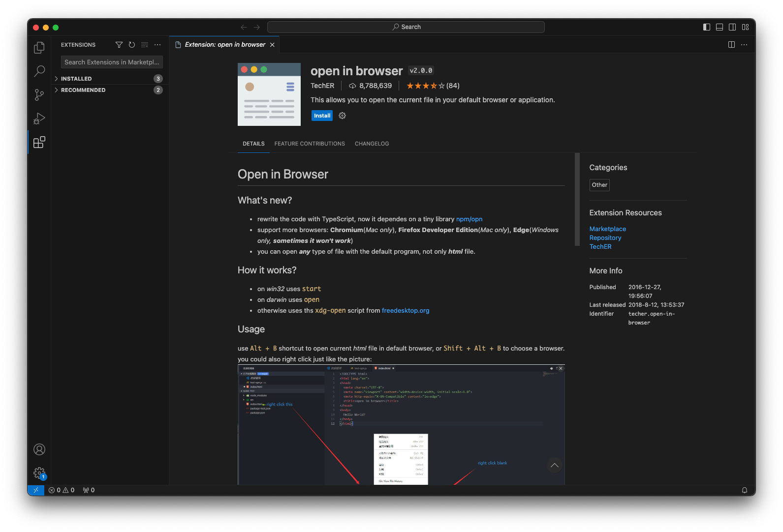This screenshot has width=783, height=532.
Task: Click the scroll to top arrow button
Action: pyautogui.click(x=555, y=465)
